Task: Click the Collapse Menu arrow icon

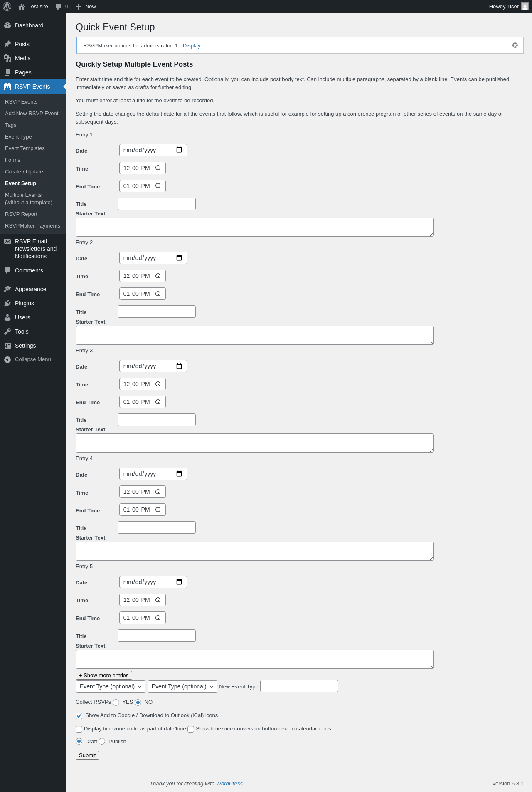Action: (7, 360)
